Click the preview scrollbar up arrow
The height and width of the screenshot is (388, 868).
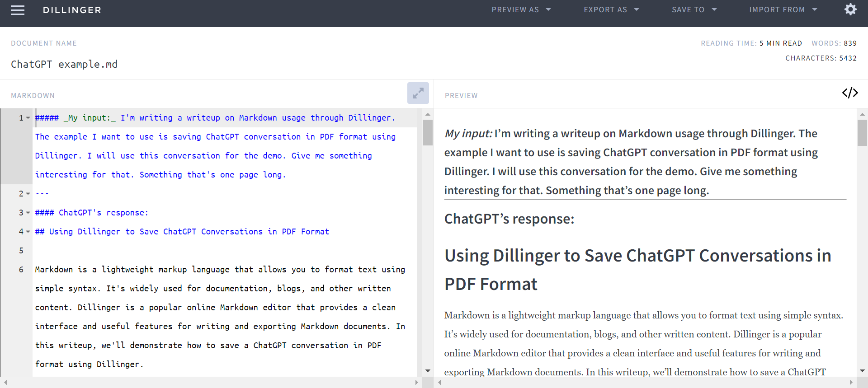point(862,114)
